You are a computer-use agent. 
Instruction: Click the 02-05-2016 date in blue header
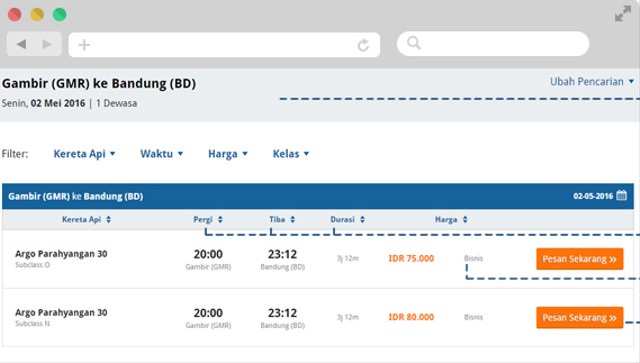coord(593,196)
